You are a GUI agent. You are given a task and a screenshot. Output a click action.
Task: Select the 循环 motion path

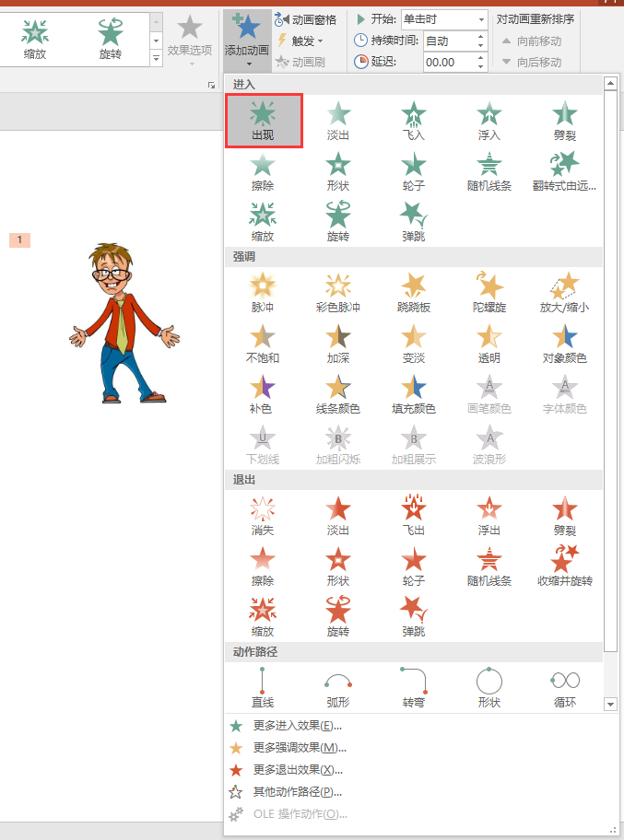pyautogui.click(x=564, y=688)
